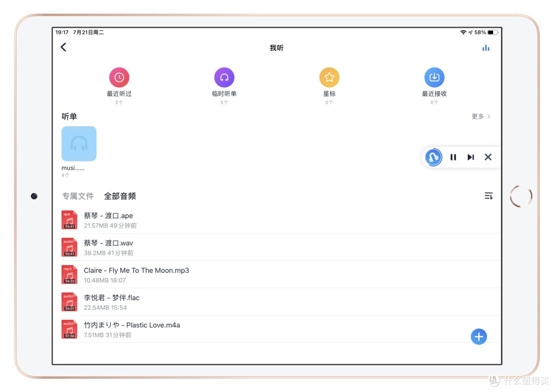Screen dimensions: 554x392
Task: Click the 7.51MB 31分钟前 file details
Action: click(107, 335)
